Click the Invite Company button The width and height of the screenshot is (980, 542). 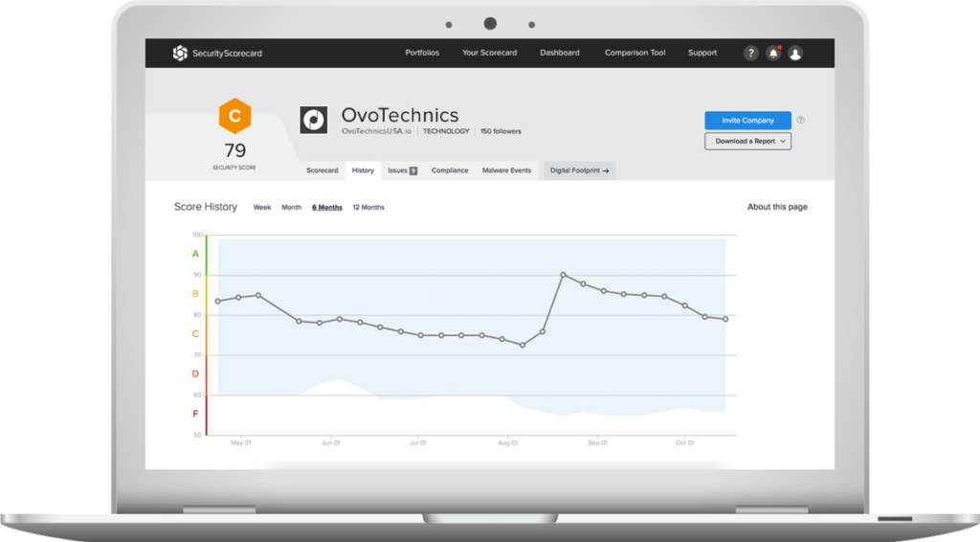click(x=747, y=120)
